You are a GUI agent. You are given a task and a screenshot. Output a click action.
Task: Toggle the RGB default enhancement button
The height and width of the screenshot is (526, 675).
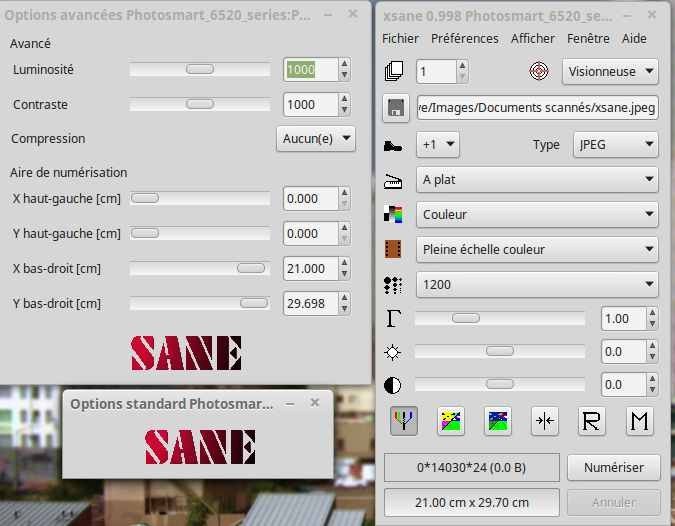(x=404, y=421)
